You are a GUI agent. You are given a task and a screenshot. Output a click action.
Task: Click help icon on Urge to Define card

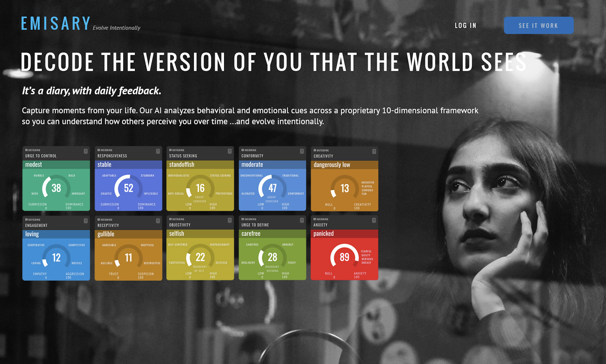pyautogui.click(x=302, y=220)
